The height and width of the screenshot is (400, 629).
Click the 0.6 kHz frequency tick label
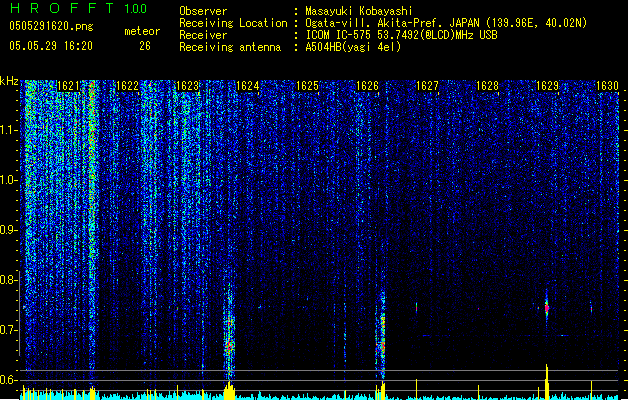click(9, 380)
